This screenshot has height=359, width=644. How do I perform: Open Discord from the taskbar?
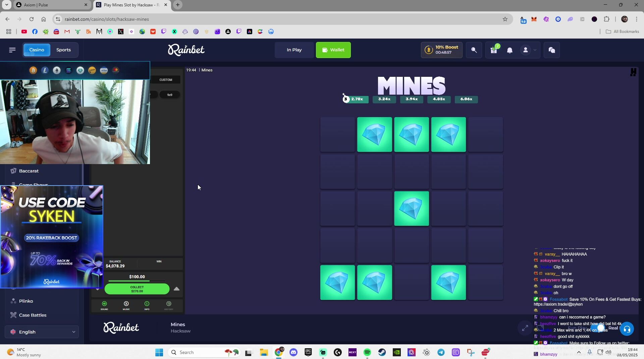point(293,352)
